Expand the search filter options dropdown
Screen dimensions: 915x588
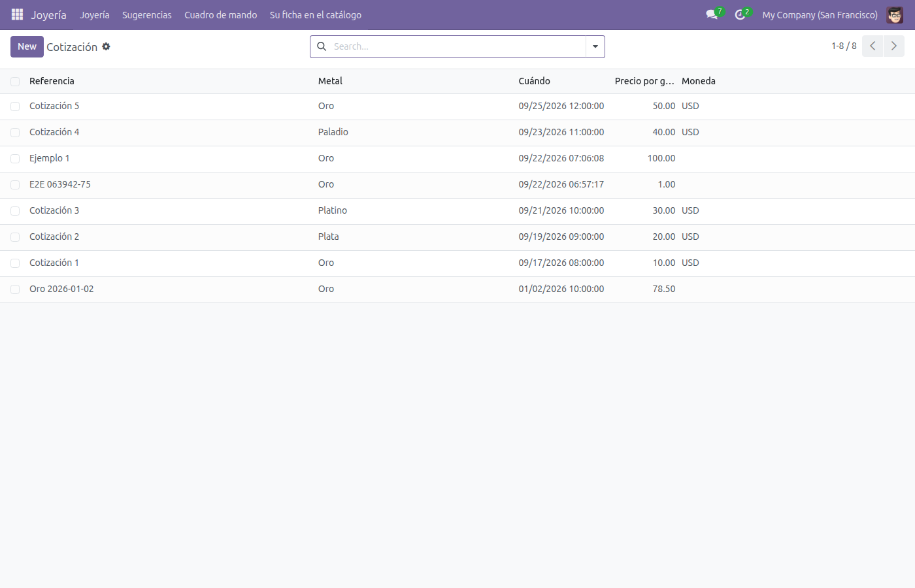[x=595, y=46]
